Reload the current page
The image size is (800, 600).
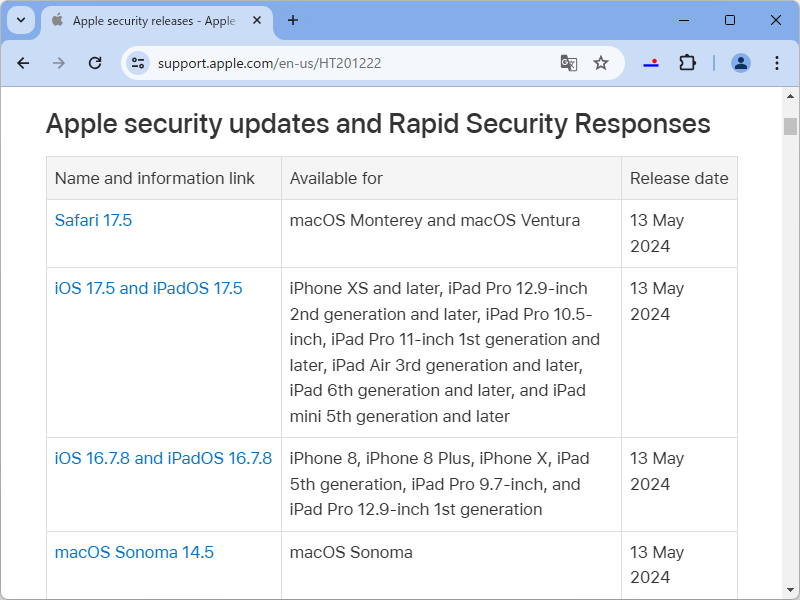coord(95,62)
